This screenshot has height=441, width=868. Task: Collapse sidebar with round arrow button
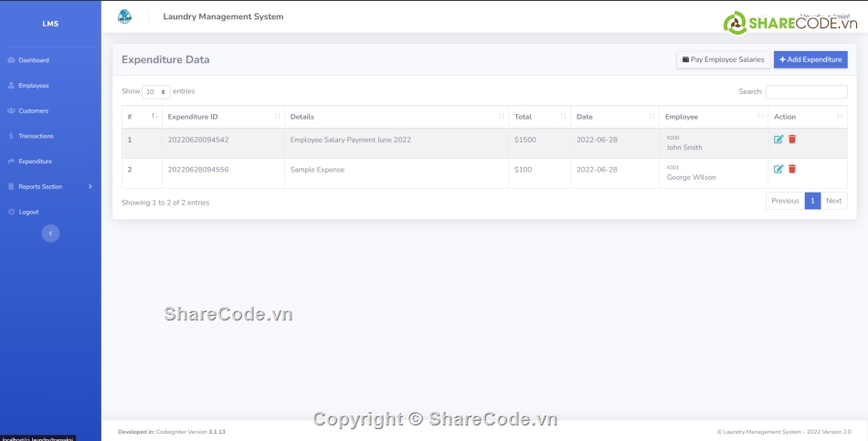[51, 233]
